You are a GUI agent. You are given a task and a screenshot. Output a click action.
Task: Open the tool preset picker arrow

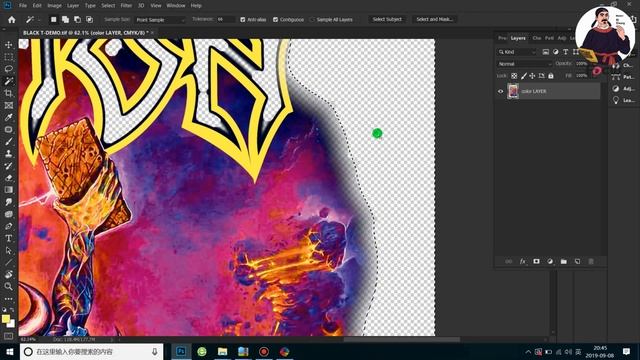point(39,20)
